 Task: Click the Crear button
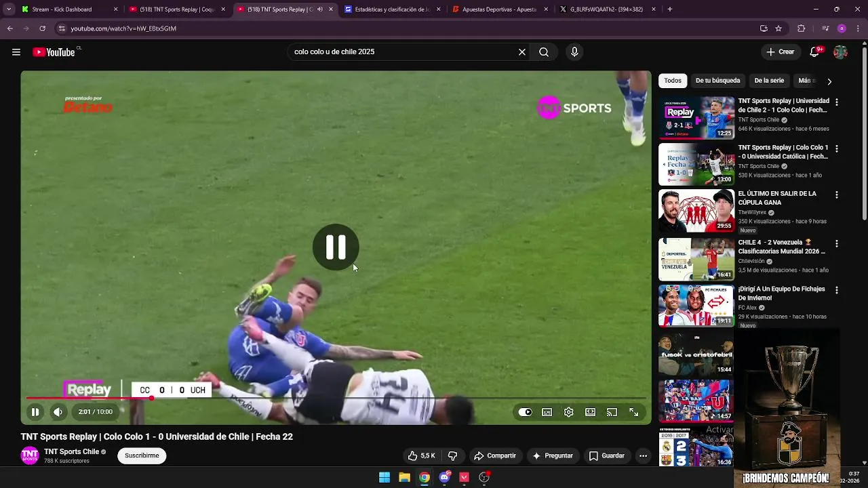click(781, 52)
